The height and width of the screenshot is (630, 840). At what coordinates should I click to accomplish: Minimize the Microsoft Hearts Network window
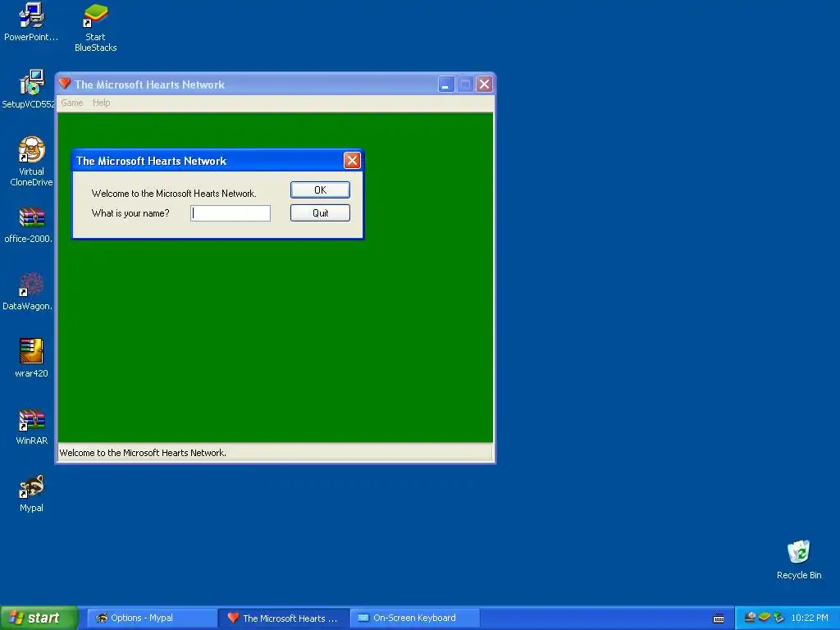[445, 84]
